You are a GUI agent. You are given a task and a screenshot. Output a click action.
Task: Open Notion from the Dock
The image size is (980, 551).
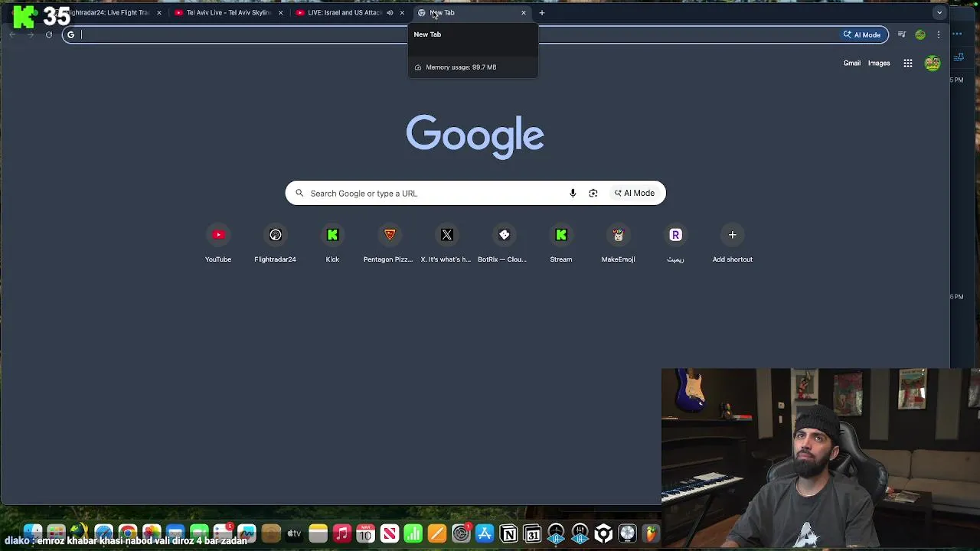[x=508, y=533]
